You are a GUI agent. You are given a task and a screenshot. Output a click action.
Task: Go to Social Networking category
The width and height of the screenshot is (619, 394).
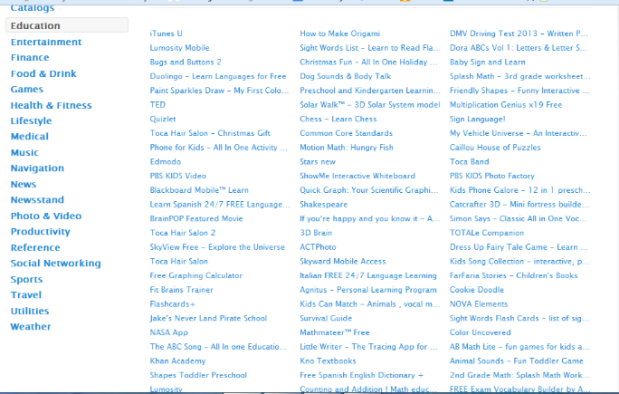[x=56, y=263]
